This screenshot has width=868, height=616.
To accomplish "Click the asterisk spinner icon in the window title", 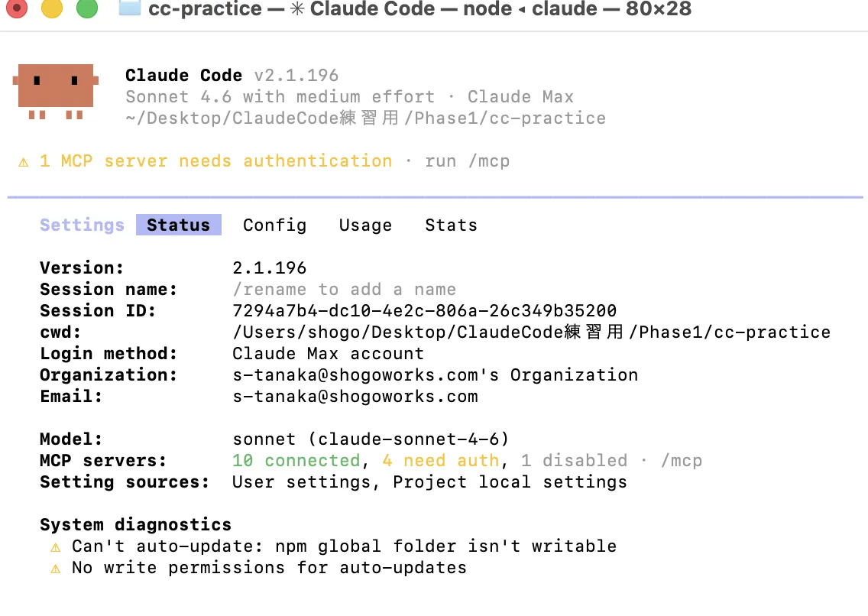I will click(x=297, y=9).
